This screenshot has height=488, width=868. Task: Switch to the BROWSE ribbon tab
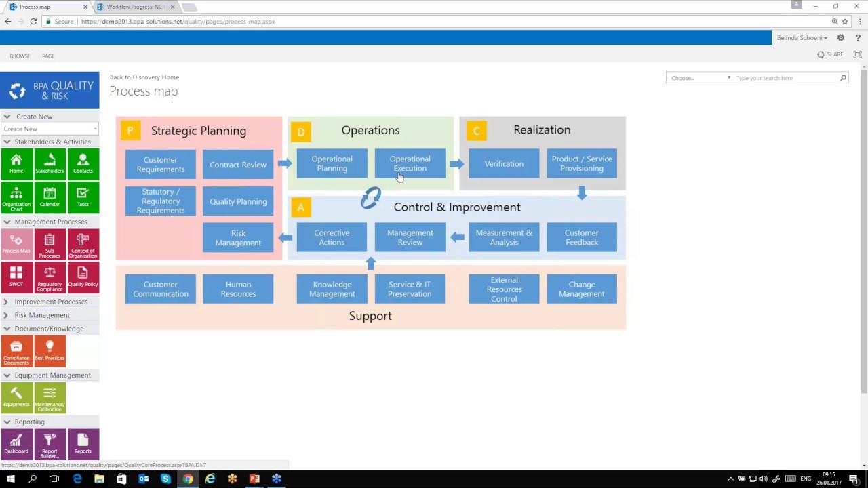20,56
